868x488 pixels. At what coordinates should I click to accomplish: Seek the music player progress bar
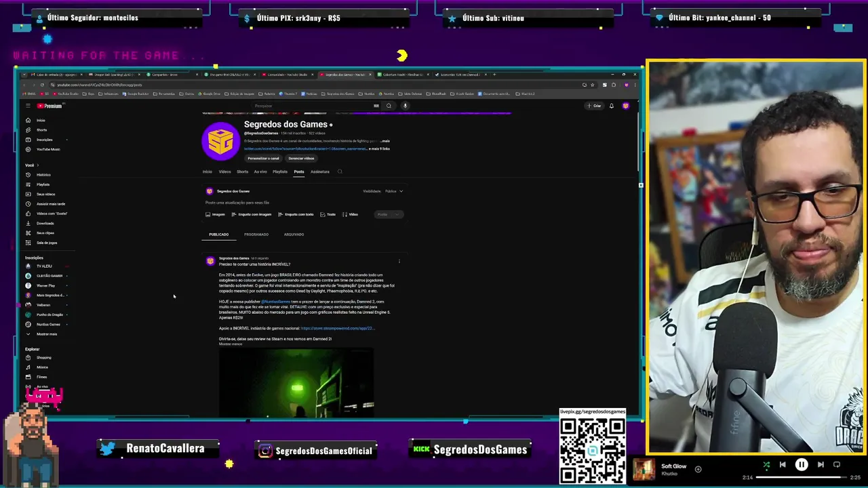point(802,478)
